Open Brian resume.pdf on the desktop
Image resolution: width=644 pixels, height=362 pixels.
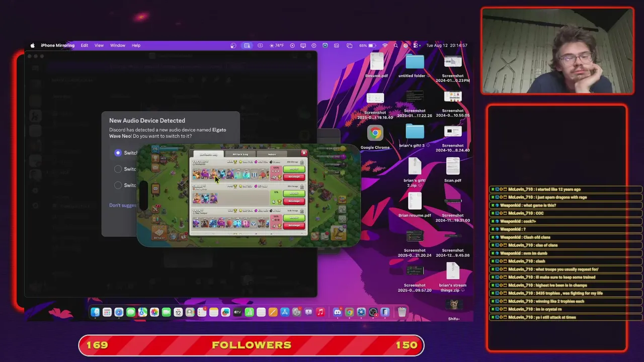(x=415, y=205)
